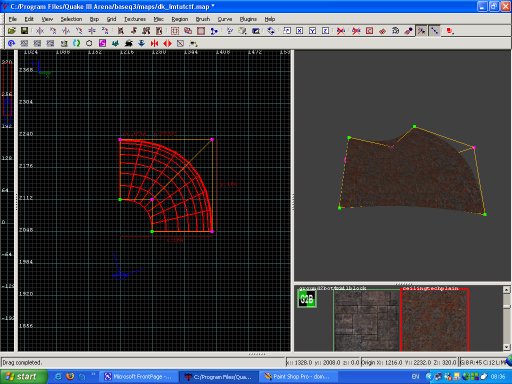Screen dimensions: 512x384
Task: Click the Free rotate icon
Action: tap(271, 31)
